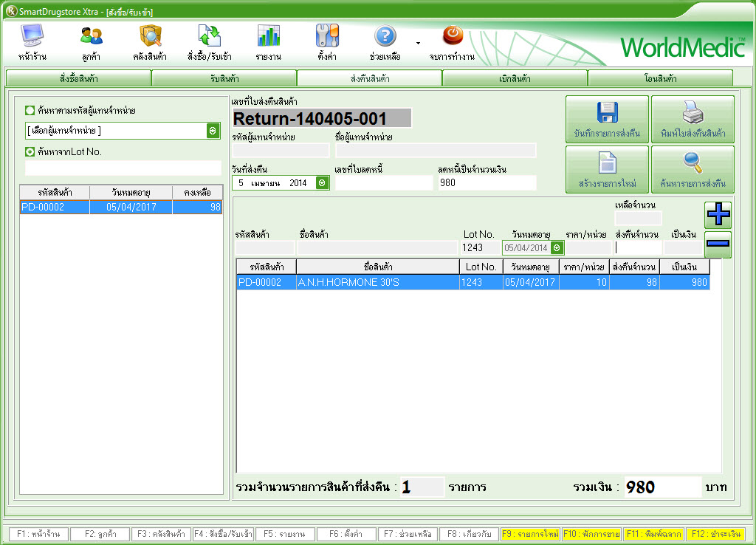This screenshot has height=545, width=756.
Task: Click the print return slip button
Action: pyautogui.click(x=693, y=120)
